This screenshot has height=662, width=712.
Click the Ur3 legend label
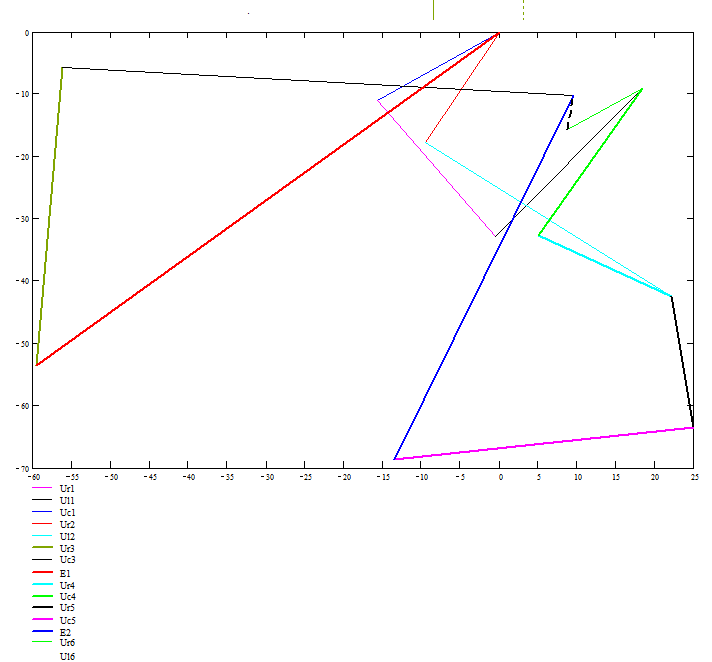click(67, 548)
